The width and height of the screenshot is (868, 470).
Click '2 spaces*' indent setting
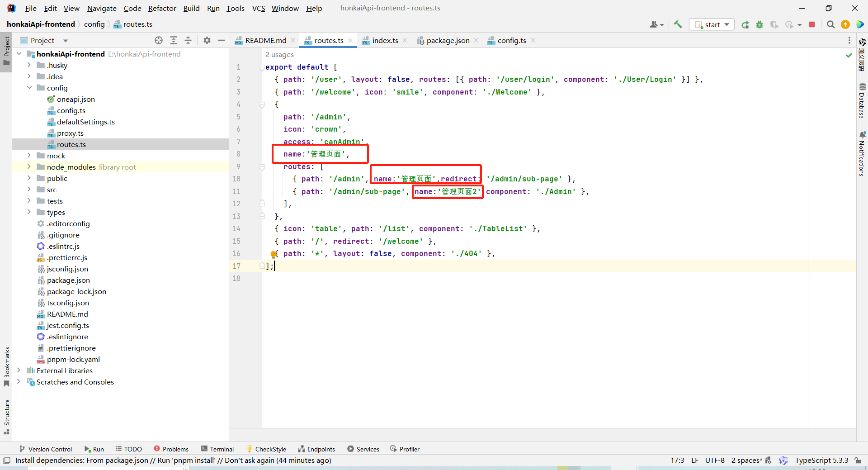tap(747, 460)
